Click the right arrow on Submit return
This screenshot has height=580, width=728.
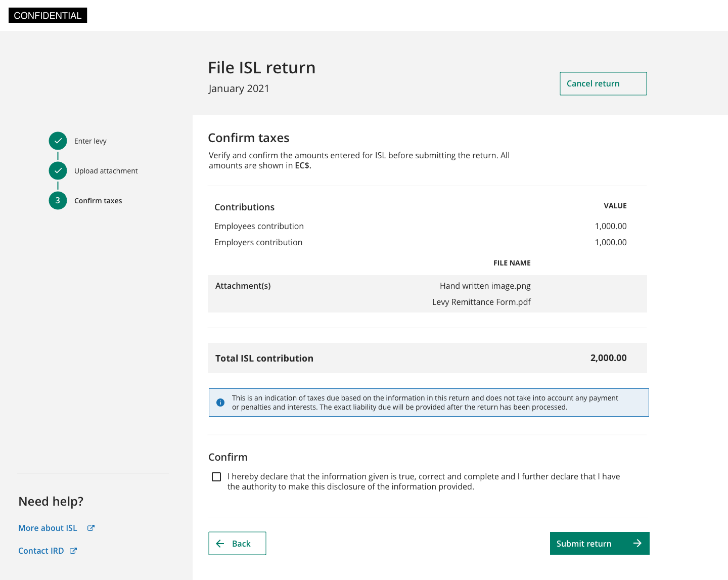(637, 543)
